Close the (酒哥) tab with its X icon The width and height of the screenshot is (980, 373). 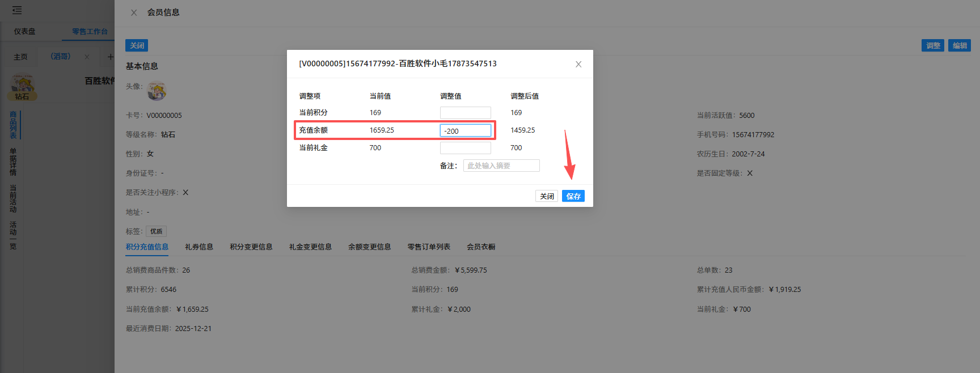point(87,57)
